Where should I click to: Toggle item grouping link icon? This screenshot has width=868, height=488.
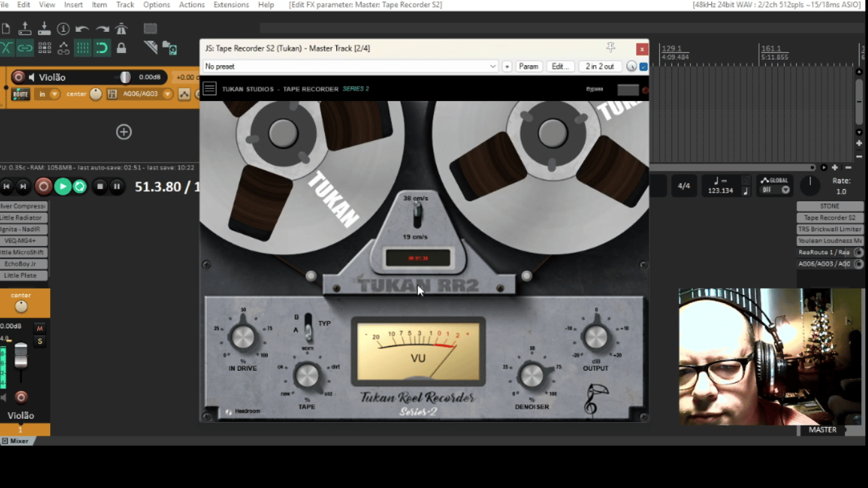tap(25, 48)
